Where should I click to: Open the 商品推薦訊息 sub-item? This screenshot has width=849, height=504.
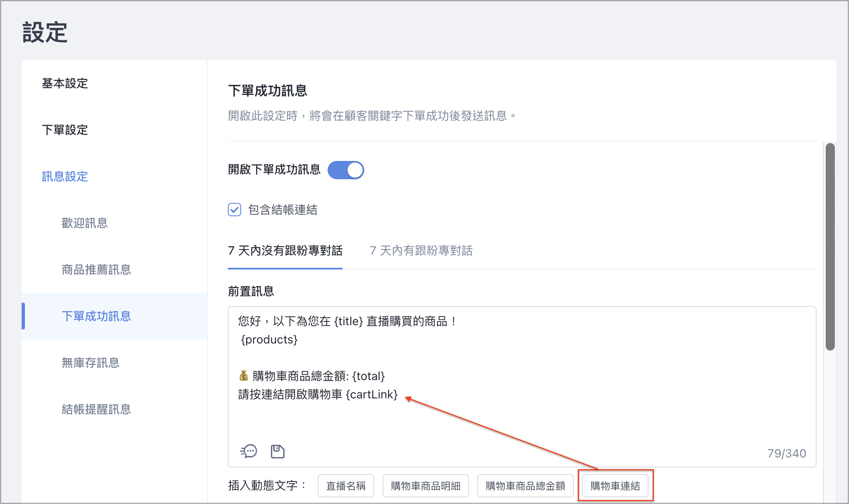pyautogui.click(x=96, y=270)
